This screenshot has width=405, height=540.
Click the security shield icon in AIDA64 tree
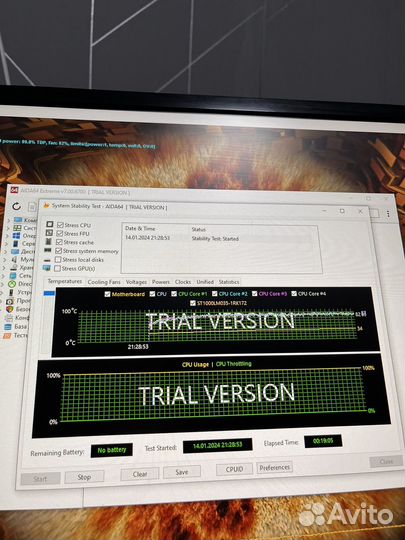10,309
